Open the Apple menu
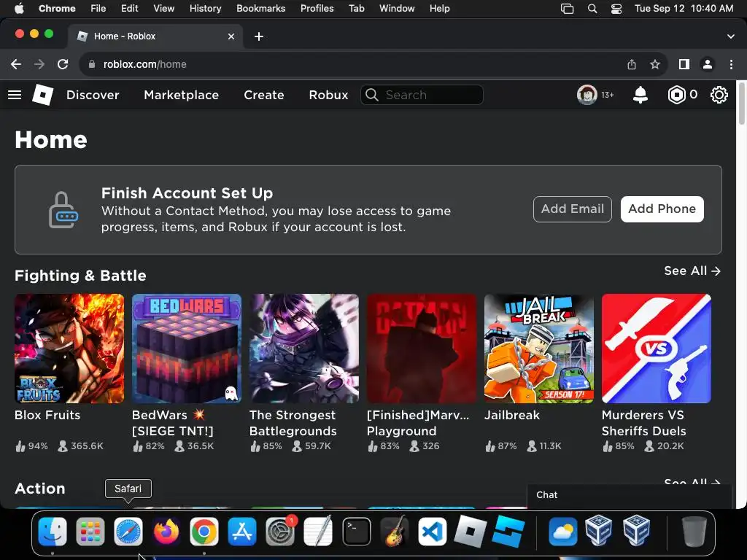The height and width of the screenshot is (560, 747). click(19, 9)
